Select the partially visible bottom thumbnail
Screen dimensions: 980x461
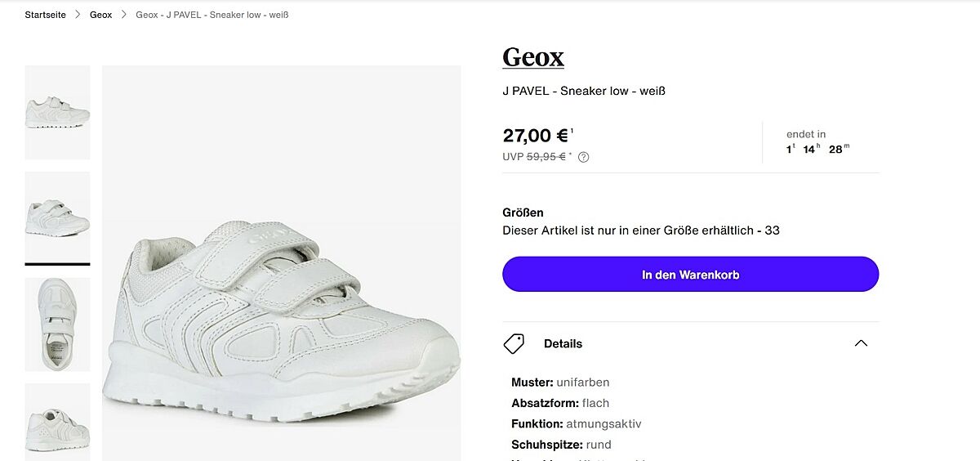click(57, 422)
